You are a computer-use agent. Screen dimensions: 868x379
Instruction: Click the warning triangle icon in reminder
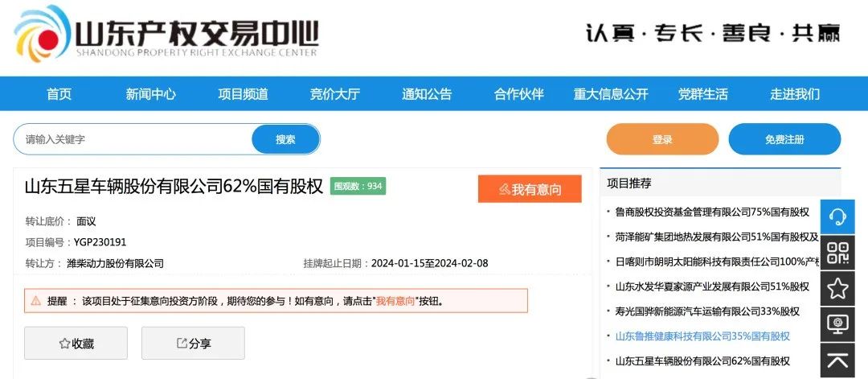point(36,301)
